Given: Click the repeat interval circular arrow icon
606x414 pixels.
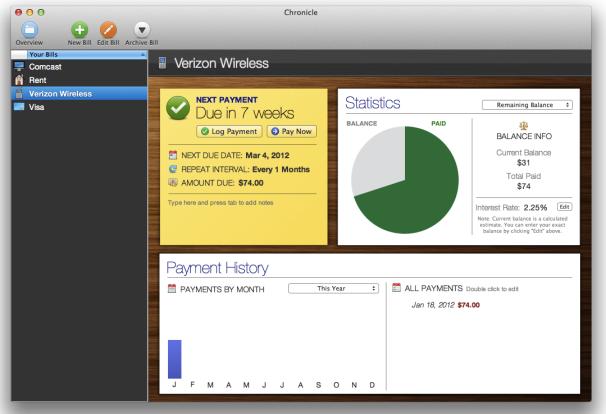Looking at the screenshot, I should [173, 169].
